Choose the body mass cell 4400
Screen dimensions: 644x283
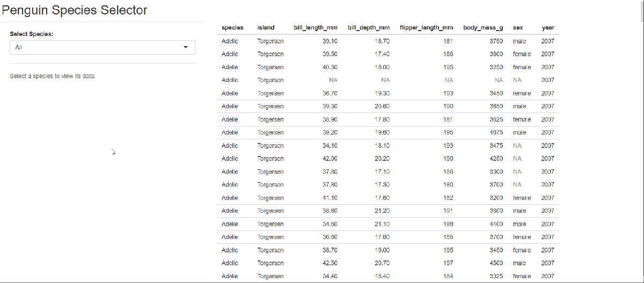click(x=496, y=224)
